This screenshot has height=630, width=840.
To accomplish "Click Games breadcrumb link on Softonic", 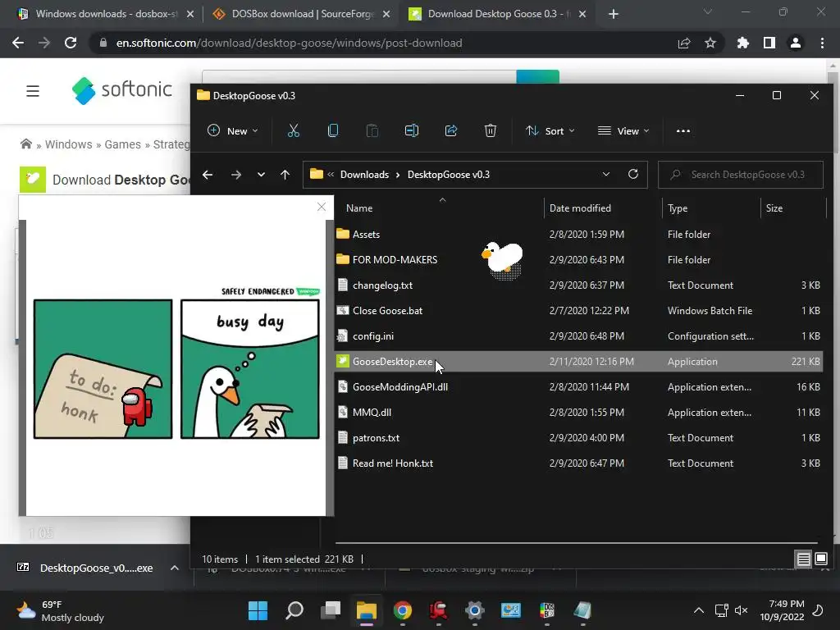I will (x=123, y=144).
